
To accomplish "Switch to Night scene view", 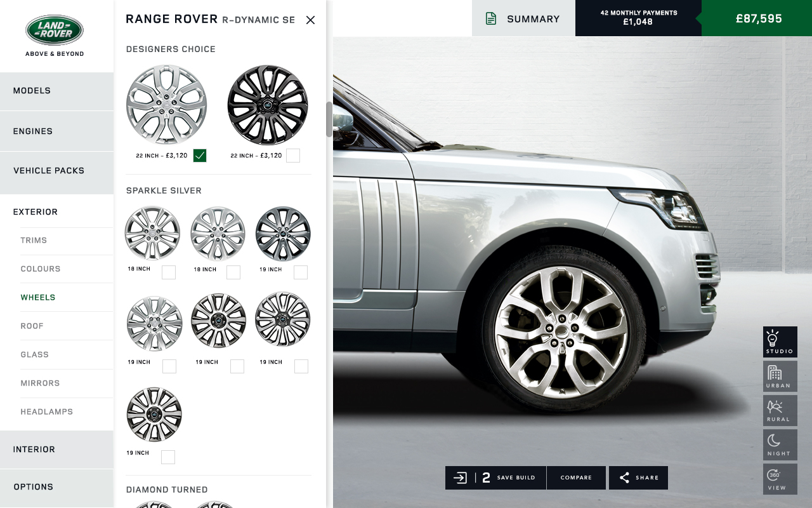I will pos(780,445).
